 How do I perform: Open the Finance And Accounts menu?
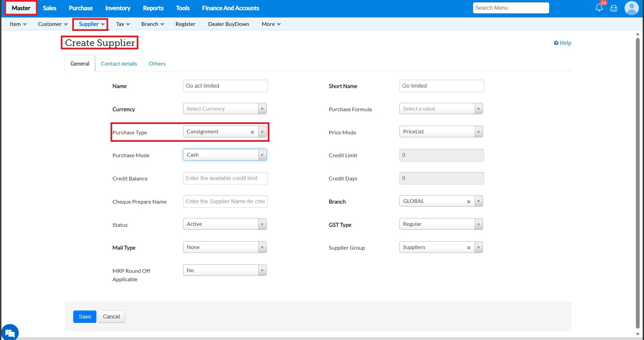[230, 8]
